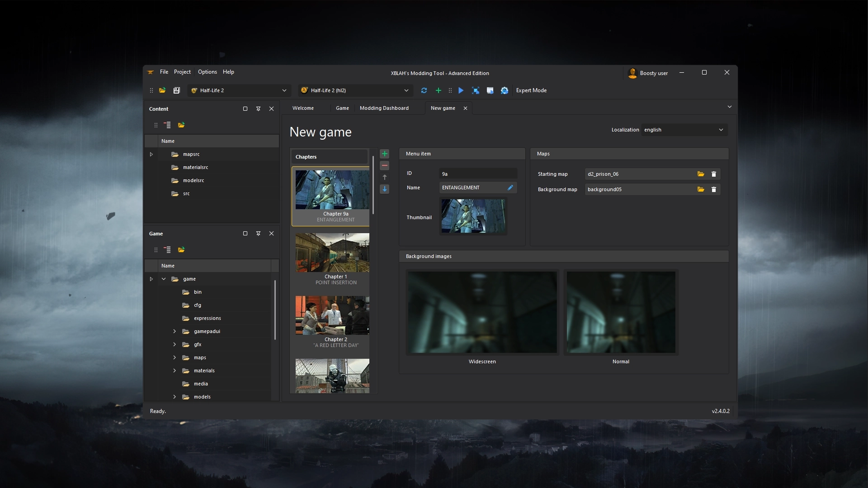
Task: Click the red remove chapter button
Action: coord(385,166)
